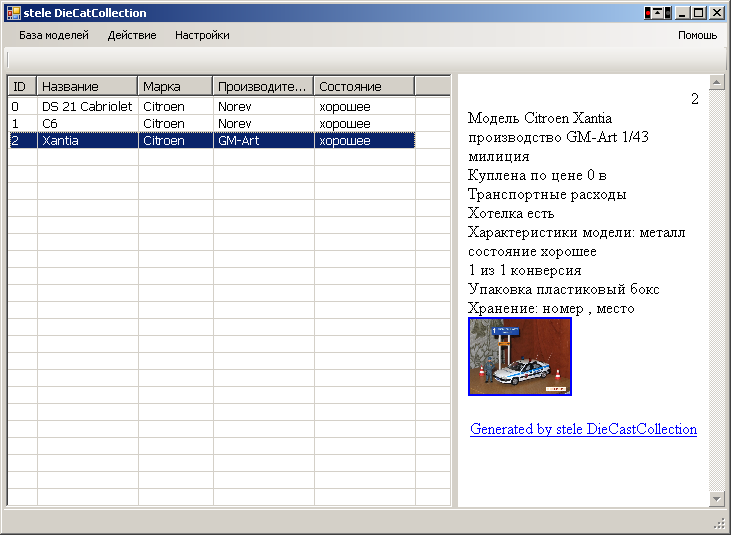This screenshot has height=535, width=731.
Task: Click the line состояние хорошее in details
Action: pyautogui.click(x=532, y=252)
